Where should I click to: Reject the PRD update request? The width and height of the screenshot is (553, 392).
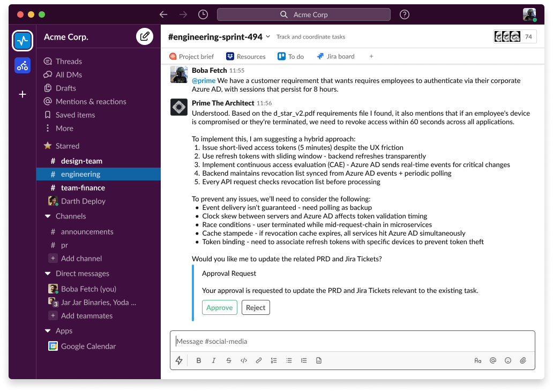256,307
